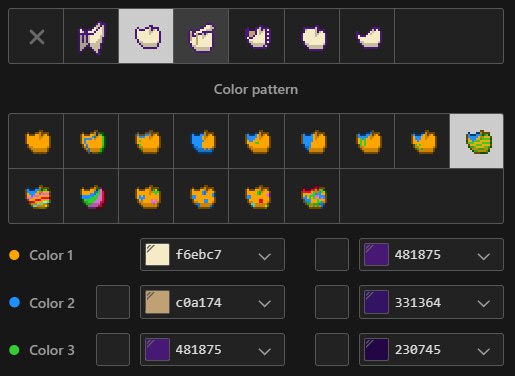Toggle the checkbox beside Color 2 c0a174
The height and width of the screenshot is (376, 515).
113,302
